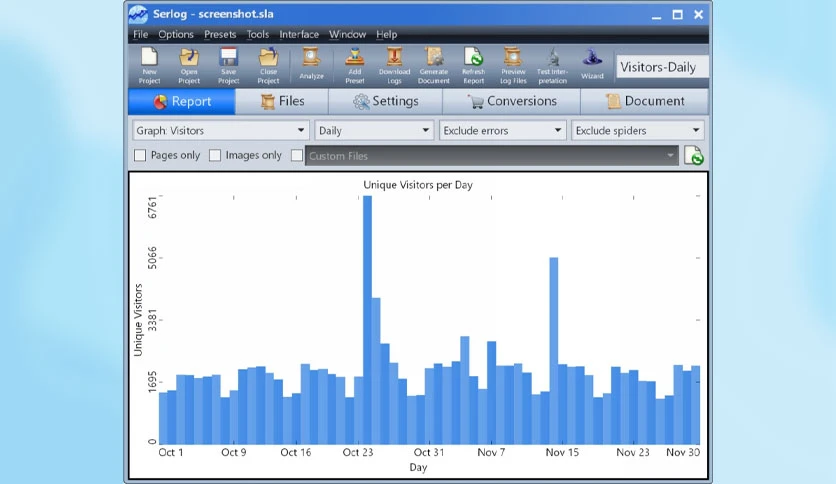The width and height of the screenshot is (836, 484).
Task: Click the Oct 31 axis label
Action: (x=429, y=452)
